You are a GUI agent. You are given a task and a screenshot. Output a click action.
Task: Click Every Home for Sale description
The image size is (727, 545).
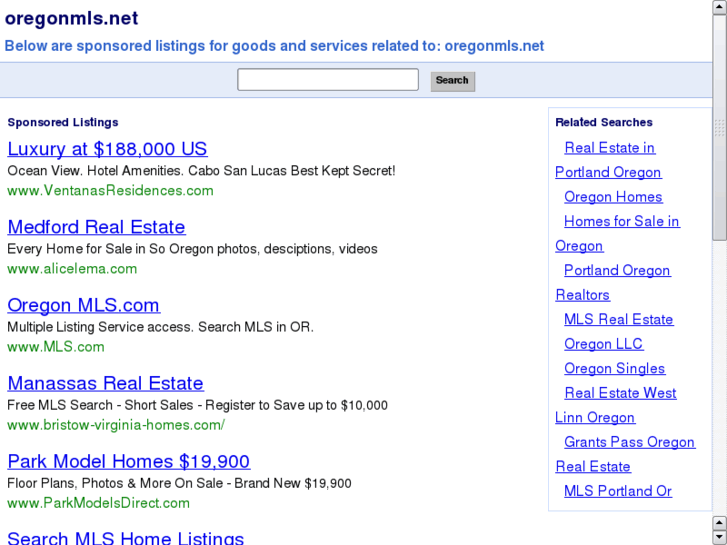click(192, 249)
